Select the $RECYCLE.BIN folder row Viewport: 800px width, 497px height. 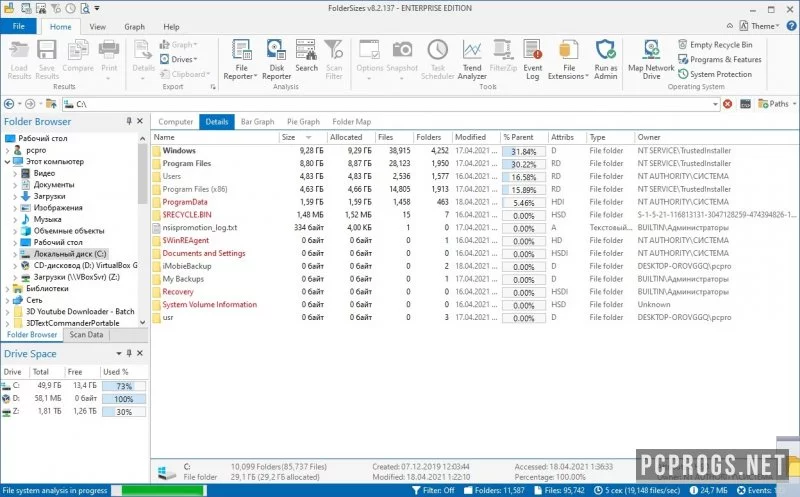476,215
